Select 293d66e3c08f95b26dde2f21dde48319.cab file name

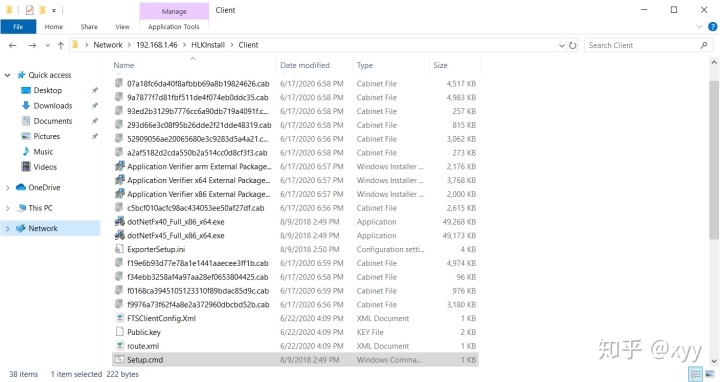click(199, 125)
